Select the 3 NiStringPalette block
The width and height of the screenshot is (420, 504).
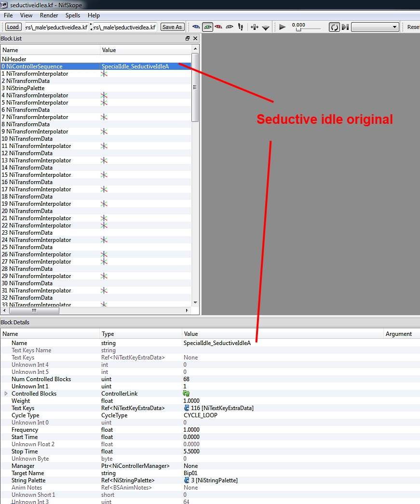(23, 88)
